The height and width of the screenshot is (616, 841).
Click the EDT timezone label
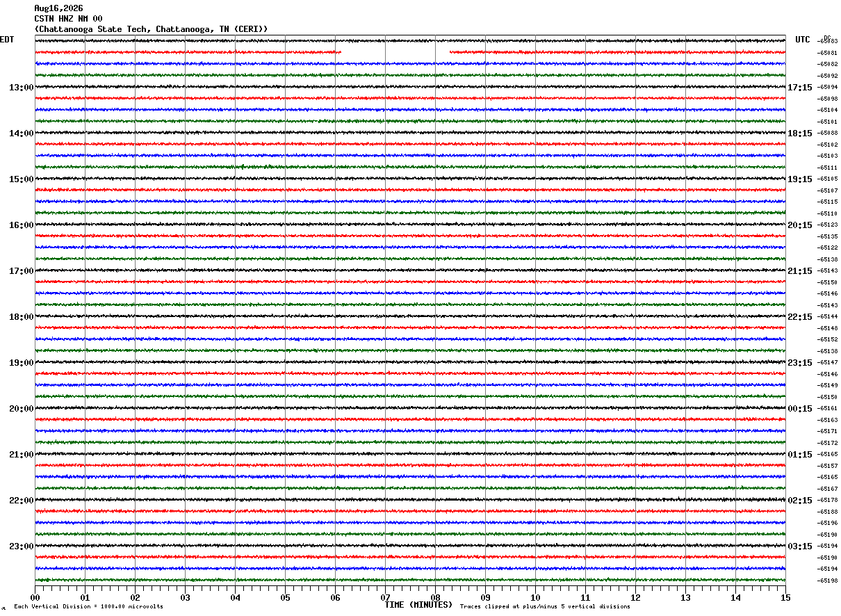point(7,40)
